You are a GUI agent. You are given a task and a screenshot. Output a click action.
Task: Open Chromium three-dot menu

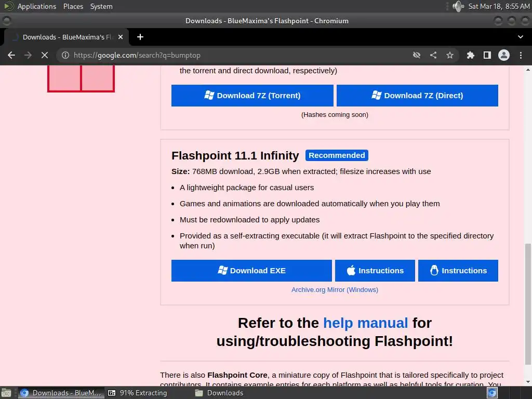(x=521, y=55)
